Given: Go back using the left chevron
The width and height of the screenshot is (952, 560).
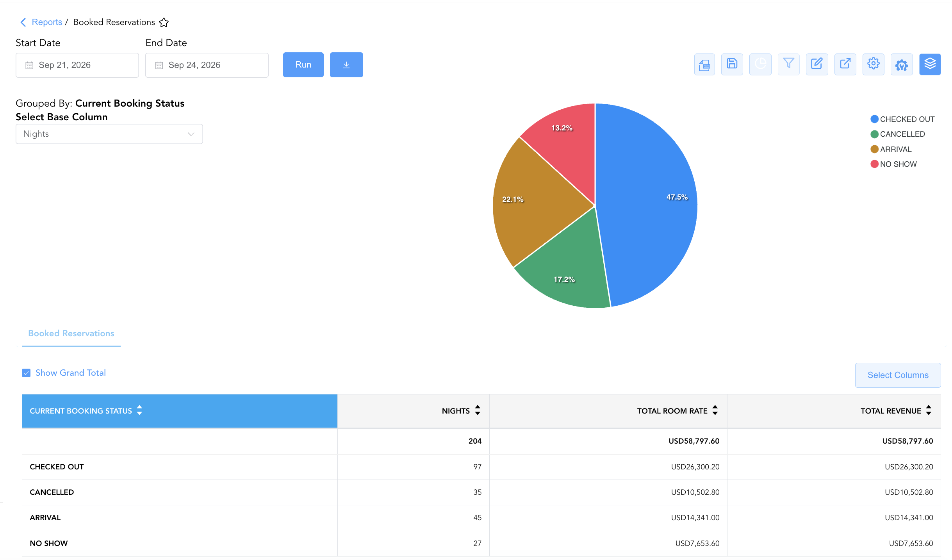Looking at the screenshot, I should pos(23,22).
